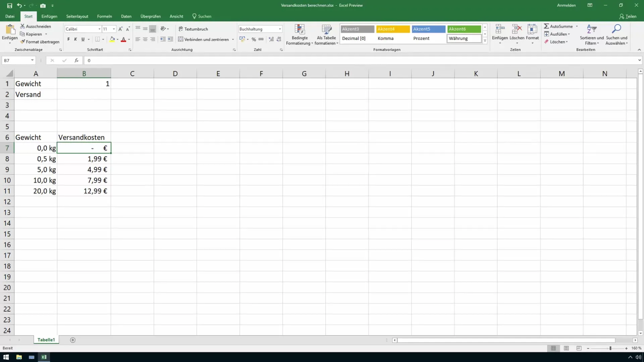Remove a decimal place
Viewport: 644px width, 362px height.
click(279, 39)
